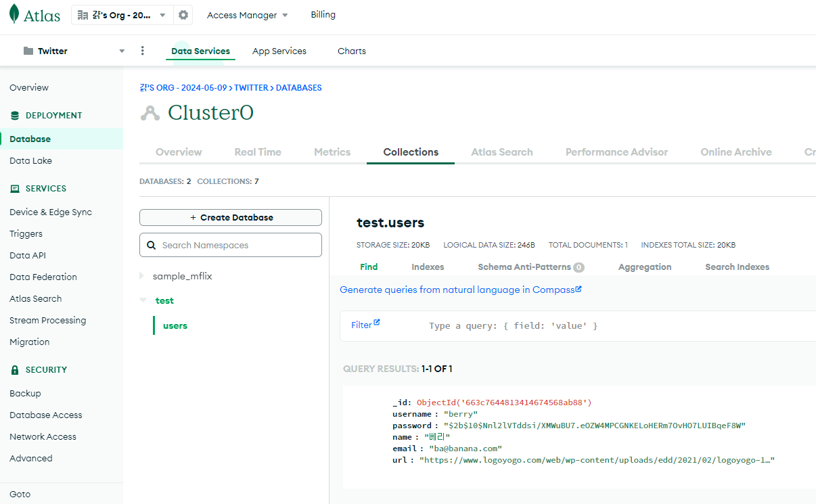The height and width of the screenshot is (504, 816).
Task: Switch to the Charts tab
Action: tap(352, 51)
